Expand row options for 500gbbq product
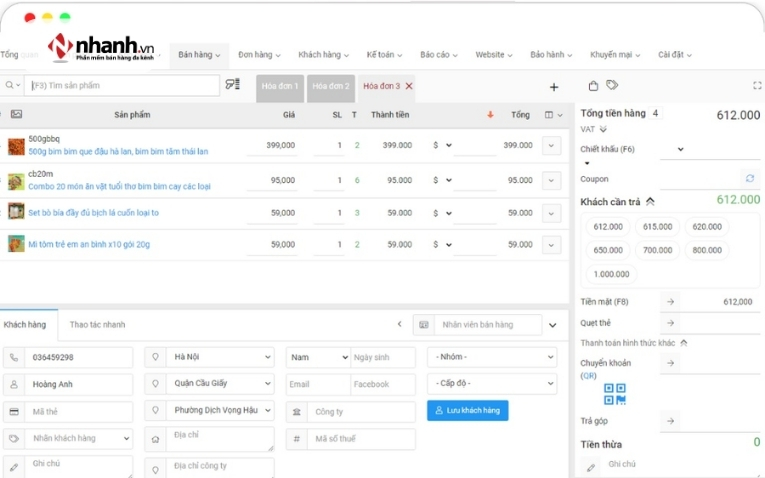The width and height of the screenshot is (765, 478). 551,146
